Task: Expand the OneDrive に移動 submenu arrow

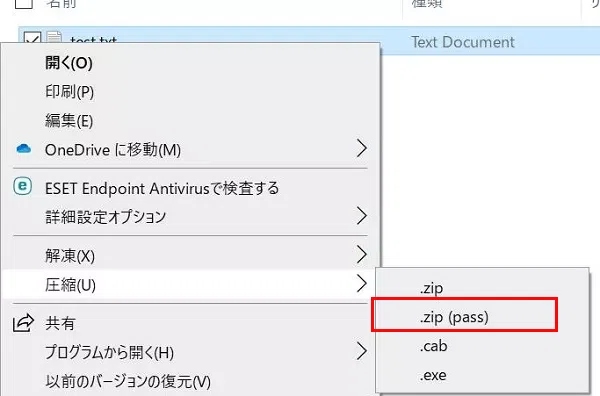Action: click(x=362, y=148)
